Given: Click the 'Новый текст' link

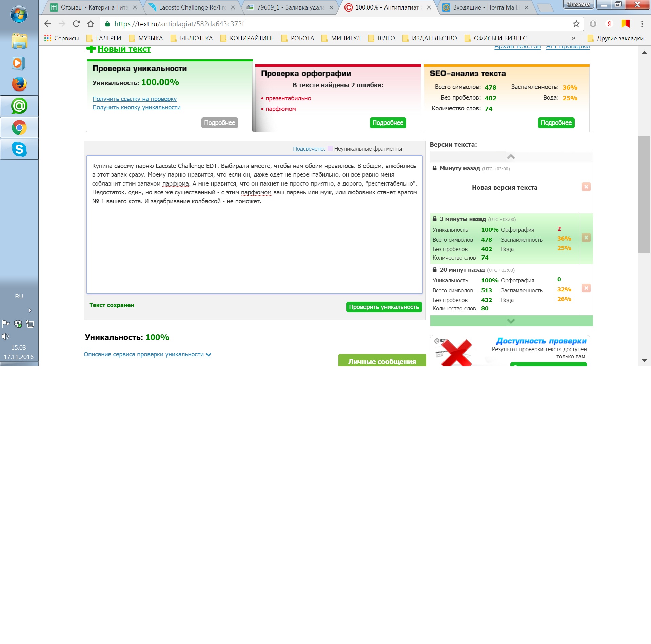Looking at the screenshot, I should [x=124, y=49].
